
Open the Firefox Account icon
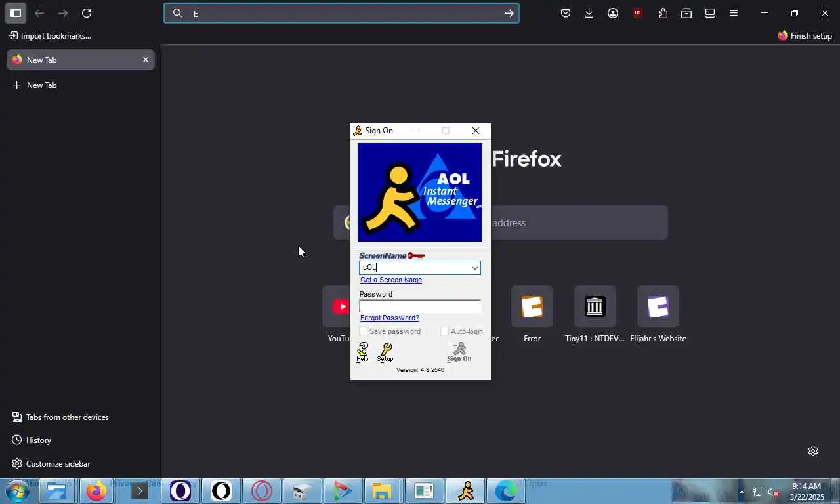pos(613,13)
